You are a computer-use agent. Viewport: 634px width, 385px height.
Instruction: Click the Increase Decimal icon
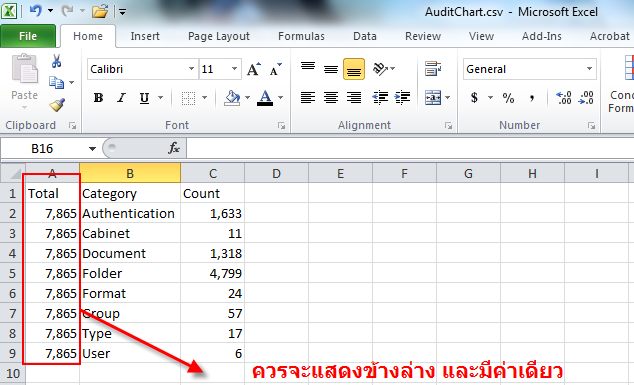click(564, 97)
